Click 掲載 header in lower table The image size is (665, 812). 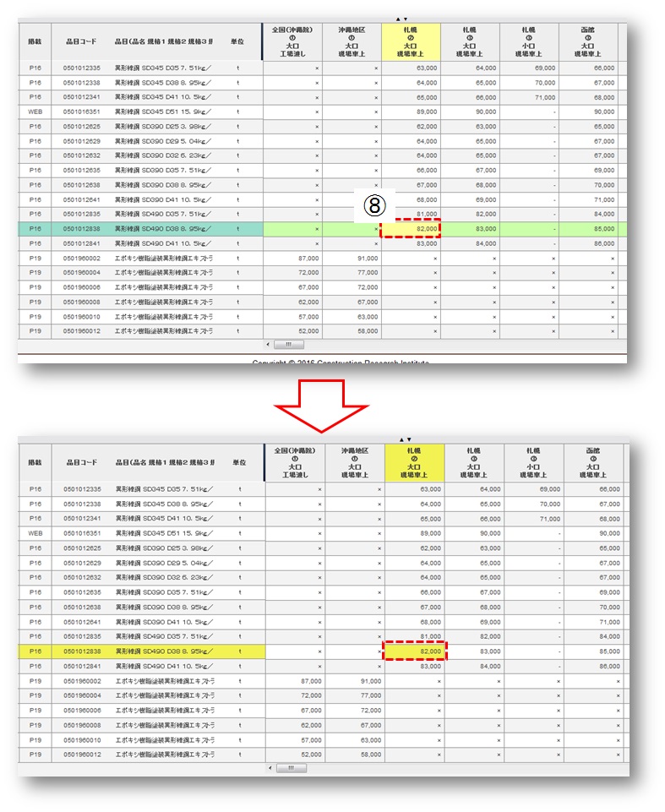click(x=35, y=462)
